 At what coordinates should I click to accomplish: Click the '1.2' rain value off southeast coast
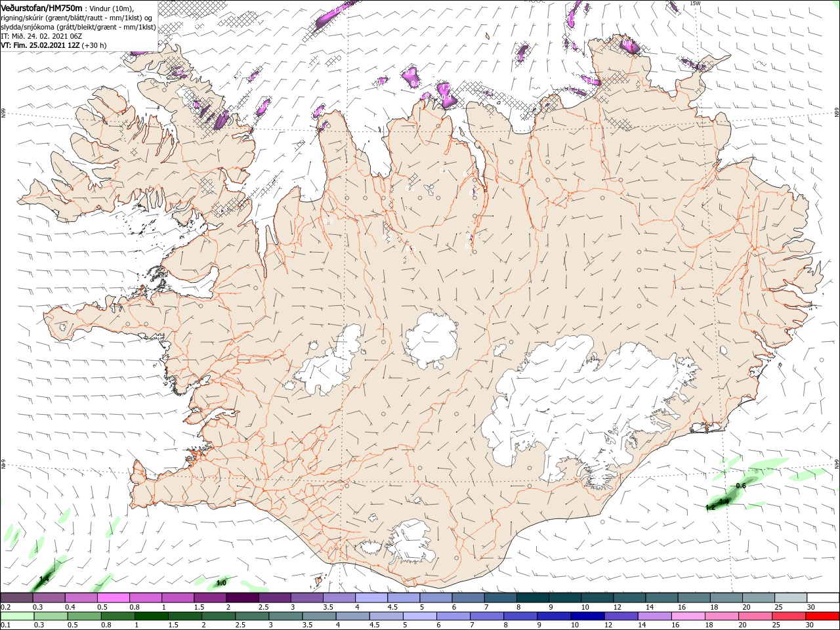[710, 508]
